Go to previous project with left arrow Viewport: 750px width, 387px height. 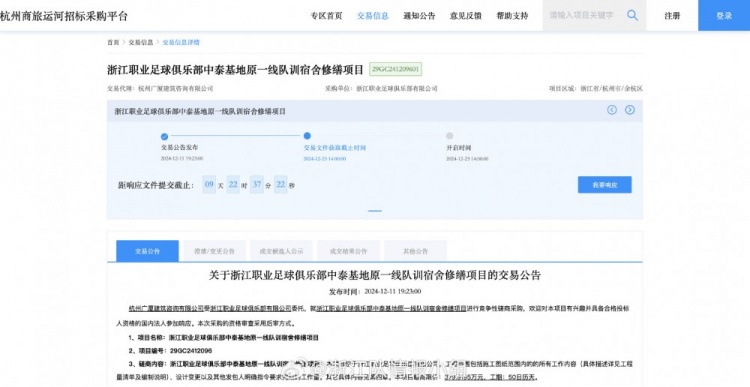point(612,110)
